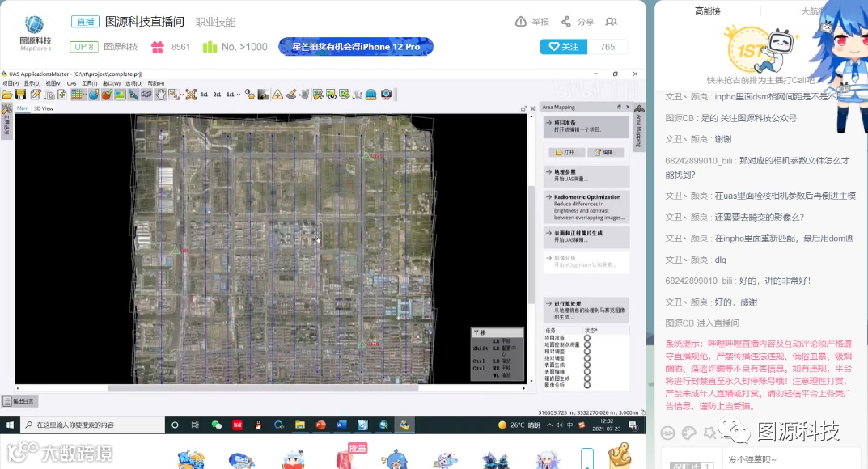
Task: Click the 举报 report link
Action: pos(532,22)
